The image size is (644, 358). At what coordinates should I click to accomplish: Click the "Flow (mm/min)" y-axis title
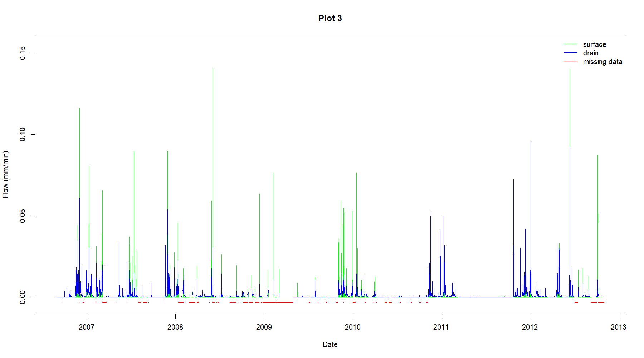pos(5,174)
